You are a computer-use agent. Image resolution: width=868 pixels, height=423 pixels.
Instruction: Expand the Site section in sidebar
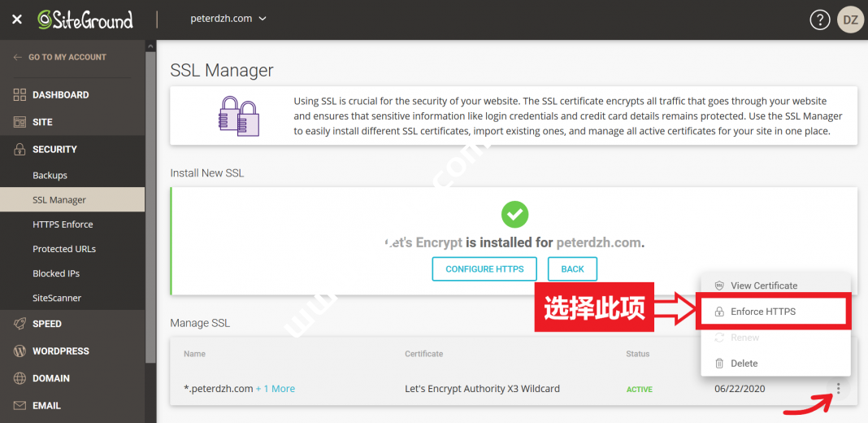click(x=42, y=122)
